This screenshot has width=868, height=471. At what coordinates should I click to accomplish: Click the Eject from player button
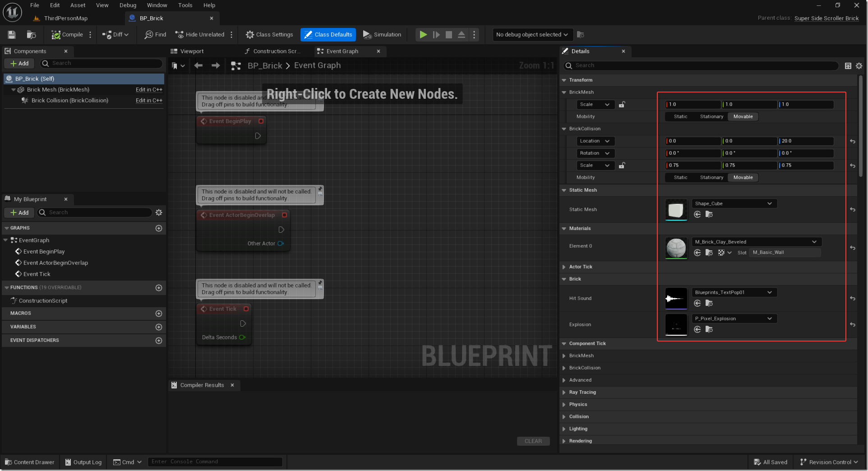pos(462,35)
